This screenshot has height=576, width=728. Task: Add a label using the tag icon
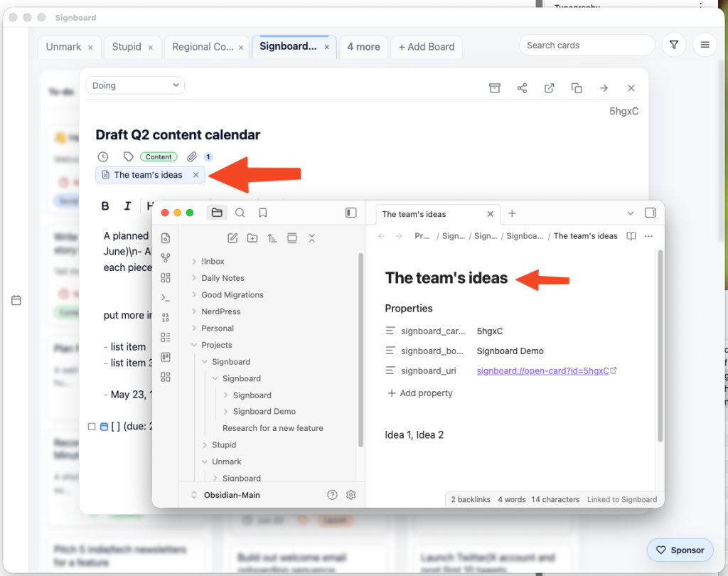(x=129, y=156)
